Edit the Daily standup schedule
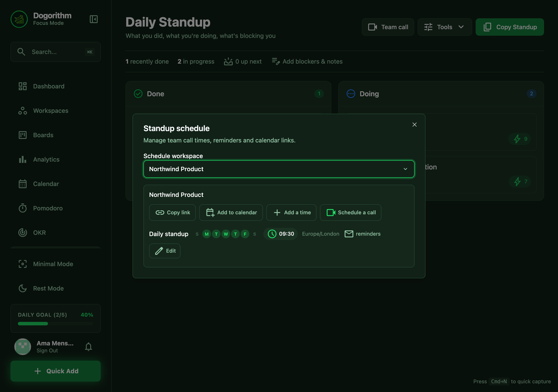 click(x=165, y=251)
